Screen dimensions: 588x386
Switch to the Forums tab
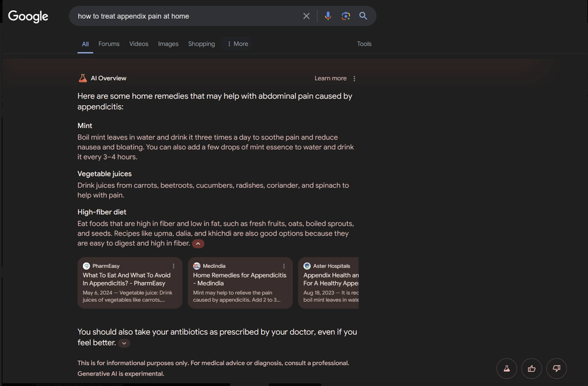tap(109, 44)
